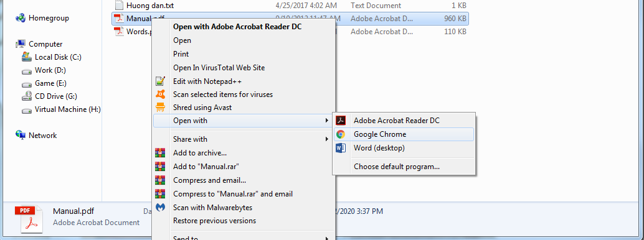
Task: Click the Text Document type cell
Action: click(x=376, y=6)
